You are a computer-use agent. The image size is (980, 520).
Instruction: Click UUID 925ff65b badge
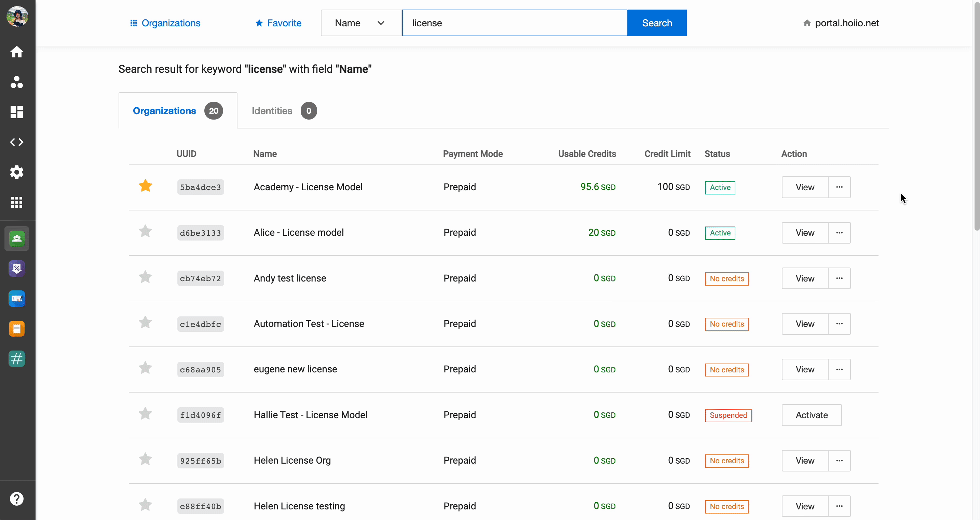point(201,461)
